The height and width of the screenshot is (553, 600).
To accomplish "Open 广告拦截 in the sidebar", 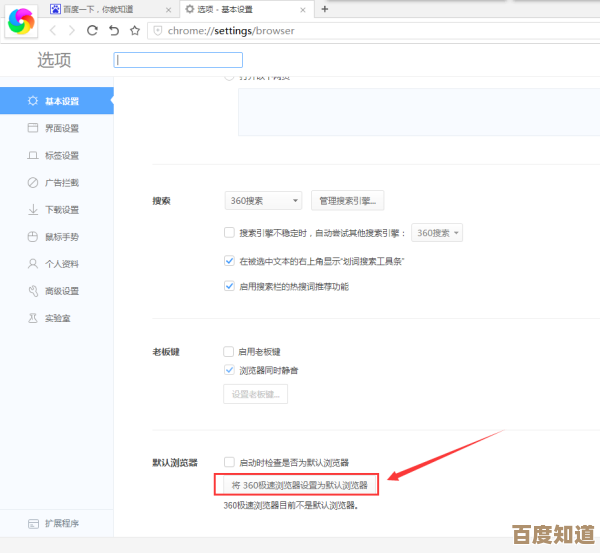I will pyautogui.click(x=57, y=183).
